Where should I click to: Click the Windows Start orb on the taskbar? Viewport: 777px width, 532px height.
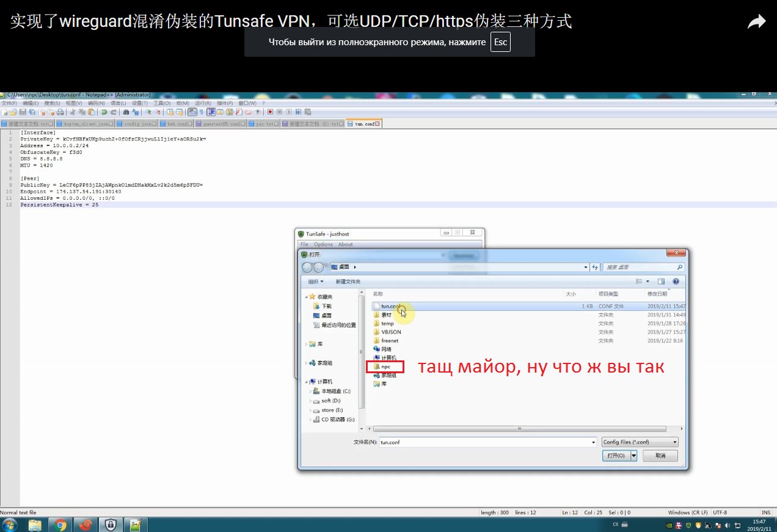(x=10, y=524)
